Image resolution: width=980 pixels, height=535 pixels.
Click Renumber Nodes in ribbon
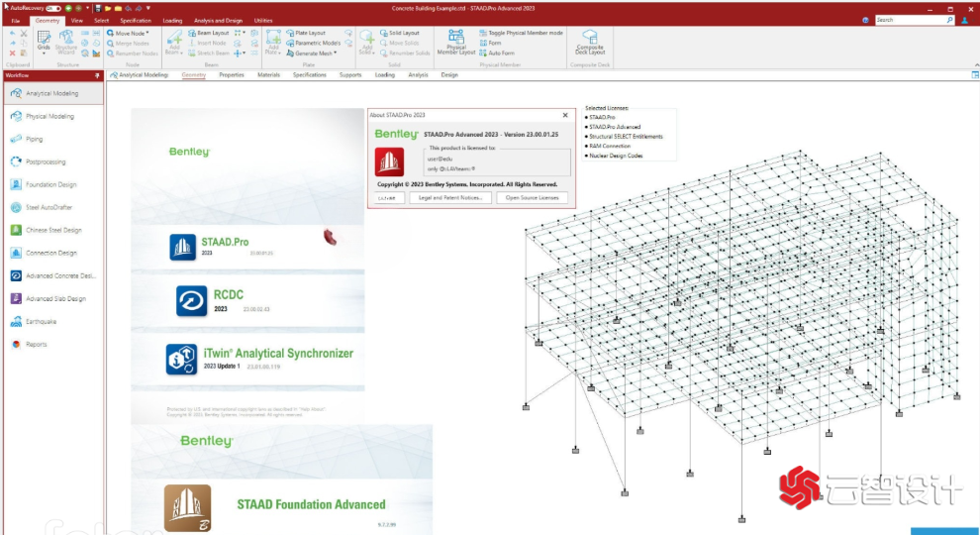pyautogui.click(x=133, y=53)
